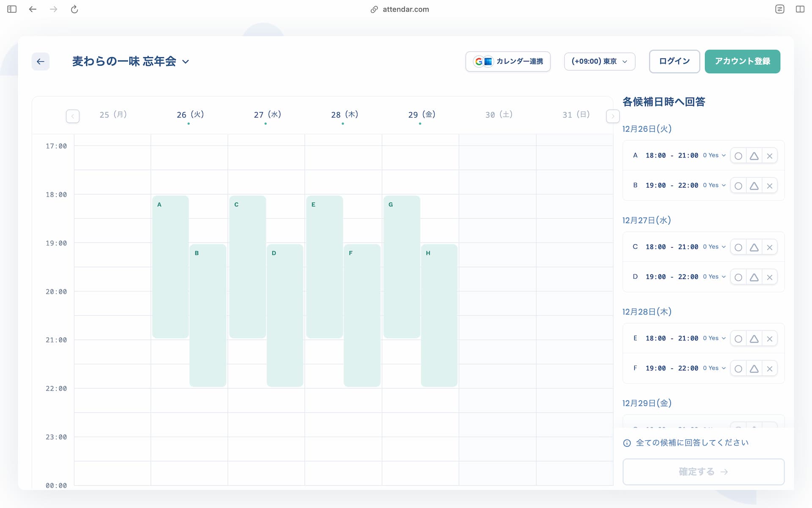Image resolution: width=812 pixels, height=508 pixels.
Task: Expand the 麦わらの一味 忘年会 title dropdown
Action: tap(186, 62)
